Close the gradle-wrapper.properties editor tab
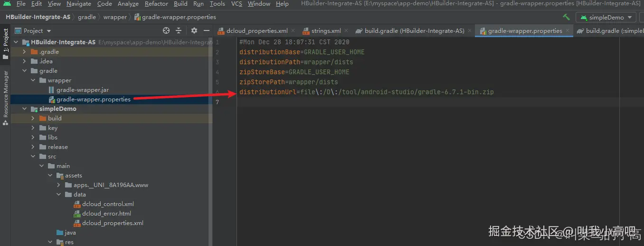Image resolution: width=644 pixels, height=246 pixels. 567,31
